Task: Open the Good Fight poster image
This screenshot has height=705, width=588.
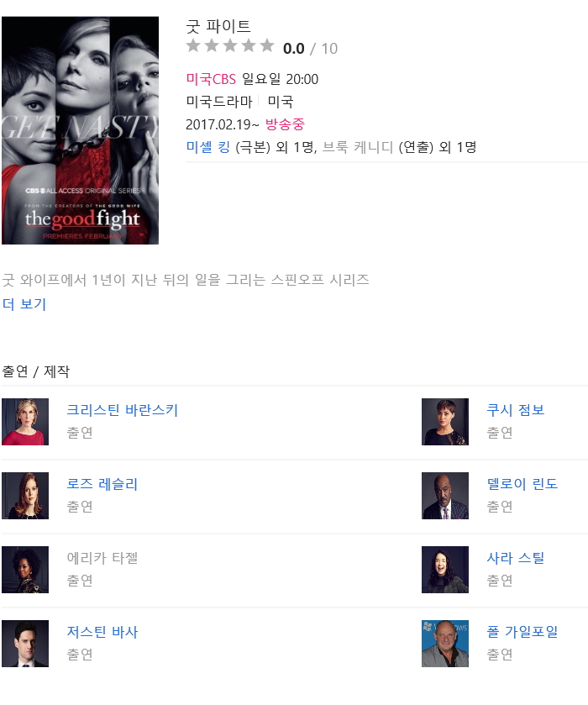Action: coord(80,130)
